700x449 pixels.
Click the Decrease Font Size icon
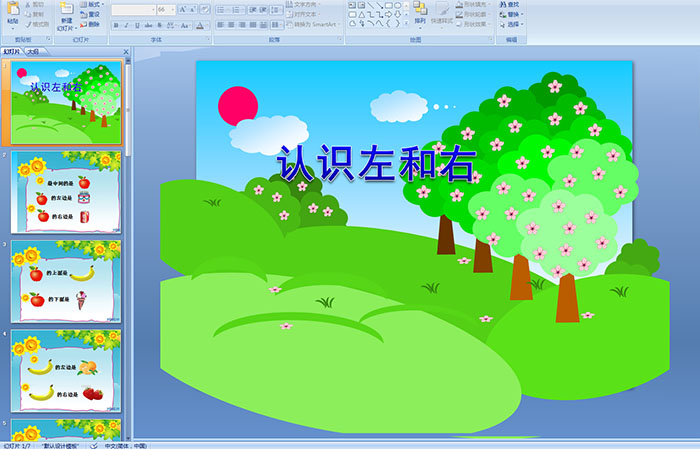(x=193, y=10)
